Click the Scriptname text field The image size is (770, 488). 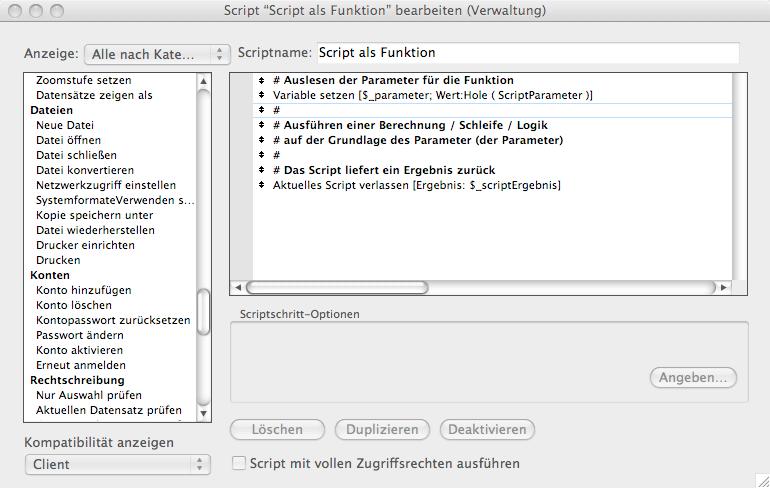526,52
